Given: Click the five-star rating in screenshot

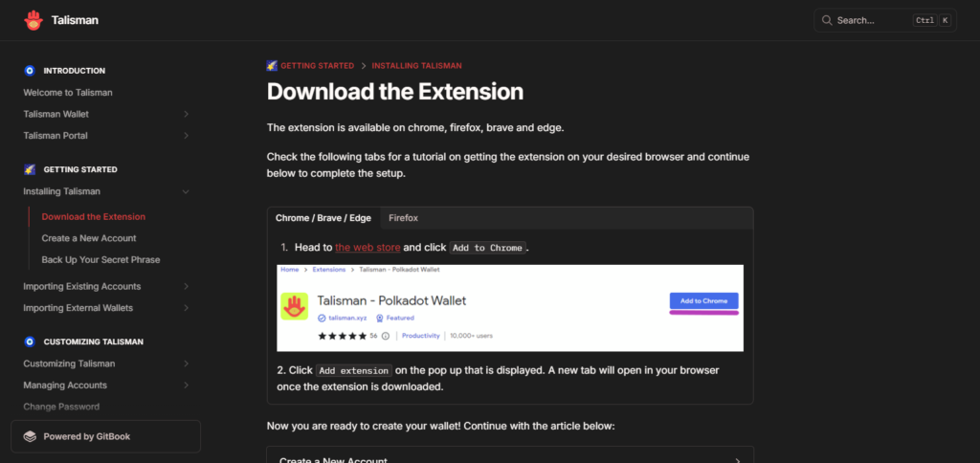Looking at the screenshot, I should tap(342, 336).
